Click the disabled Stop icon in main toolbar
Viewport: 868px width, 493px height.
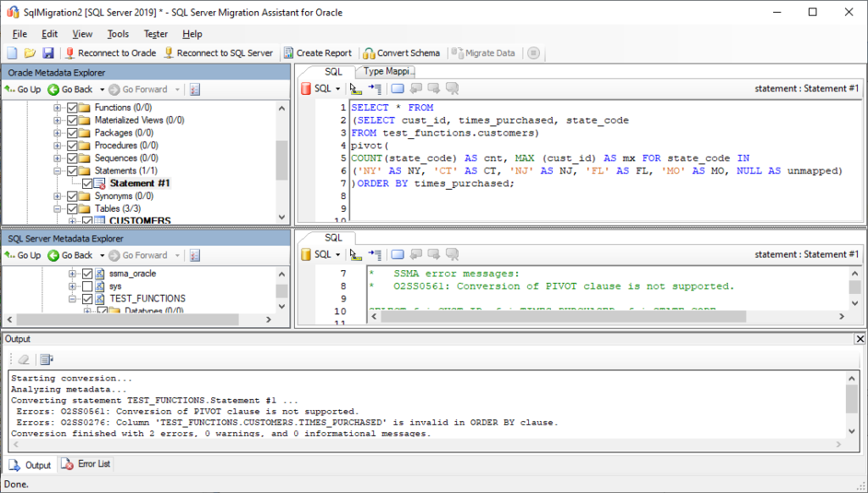tap(533, 53)
